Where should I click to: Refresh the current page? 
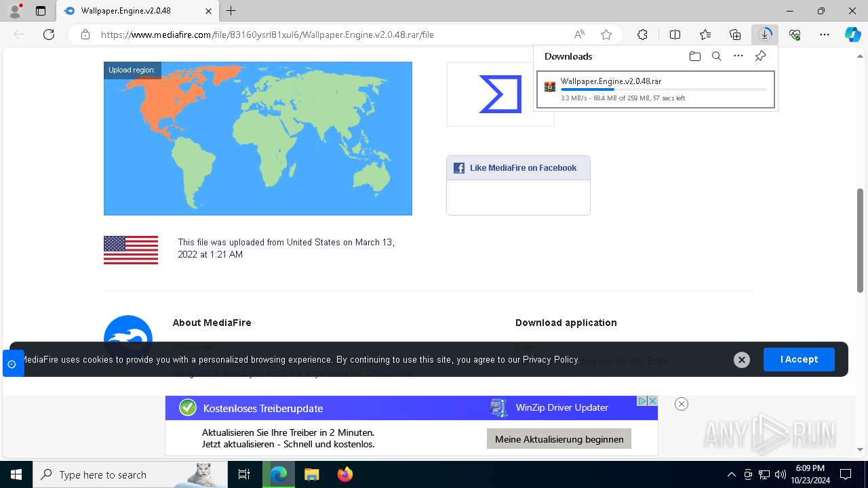tap(49, 35)
